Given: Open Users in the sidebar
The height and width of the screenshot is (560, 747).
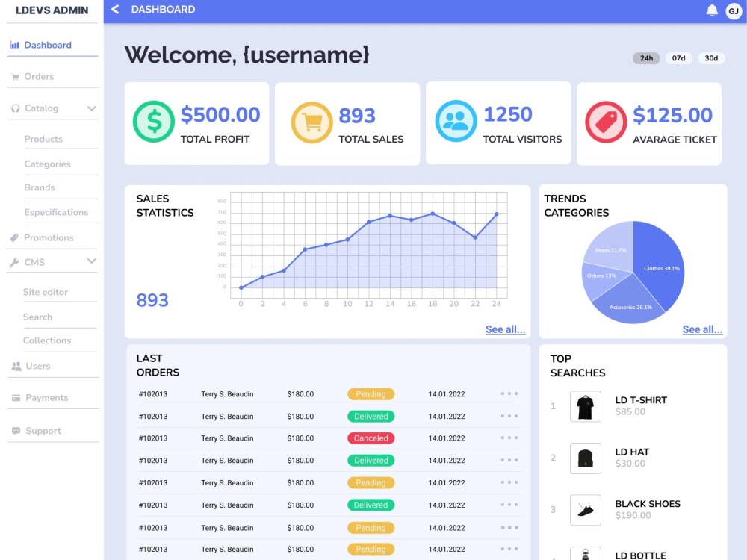Looking at the screenshot, I should click(x=37, y=366).
